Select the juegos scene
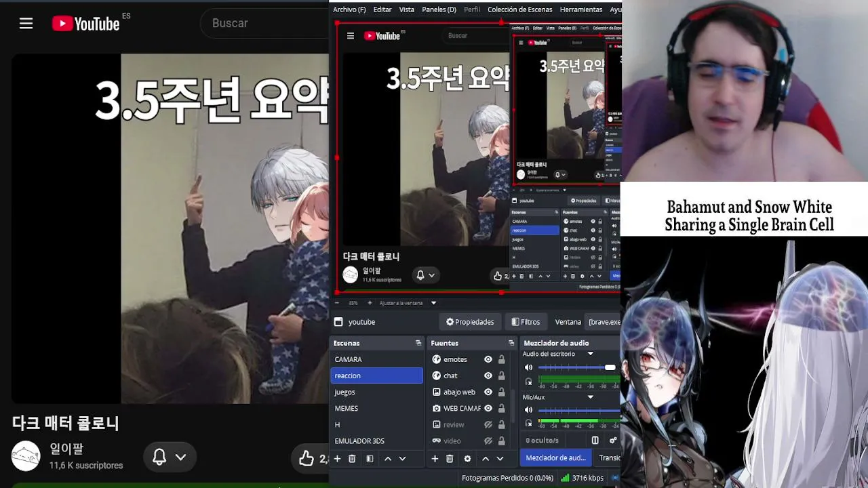This screenshot has width=868, height=488. pos(376,392)
